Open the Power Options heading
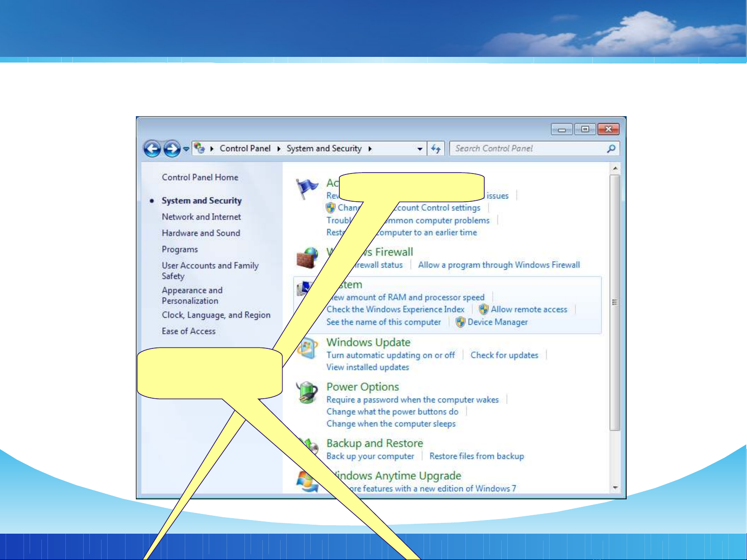The width and height of the screenshot is (747, 560). (x=363, y=387)
